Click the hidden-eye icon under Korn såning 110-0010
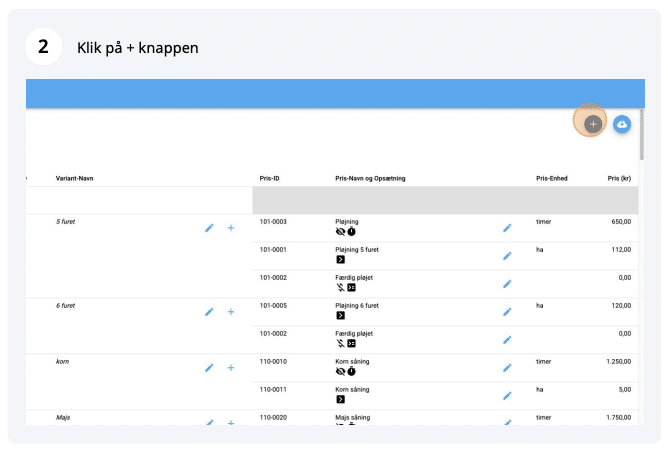Screen dimensions: 668x451 340,372
